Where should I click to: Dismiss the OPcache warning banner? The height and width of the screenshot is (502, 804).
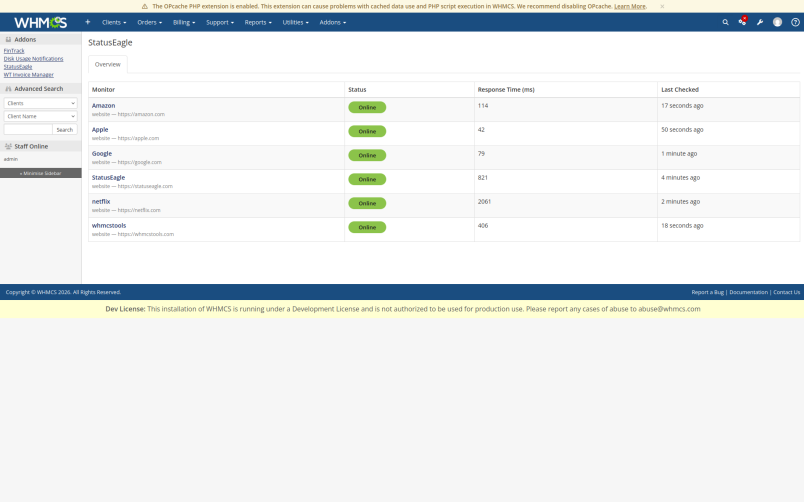(662, 6)
